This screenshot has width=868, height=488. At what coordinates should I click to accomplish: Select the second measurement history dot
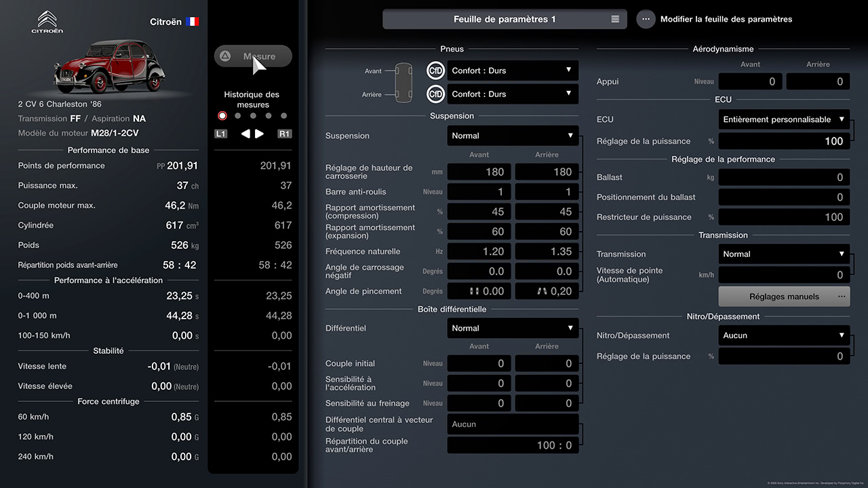(238, 116)
